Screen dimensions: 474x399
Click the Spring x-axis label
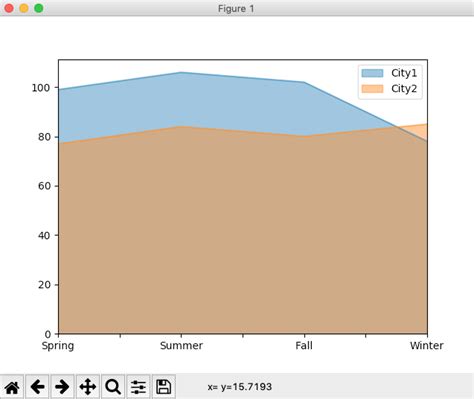click(x=58, y=346)
